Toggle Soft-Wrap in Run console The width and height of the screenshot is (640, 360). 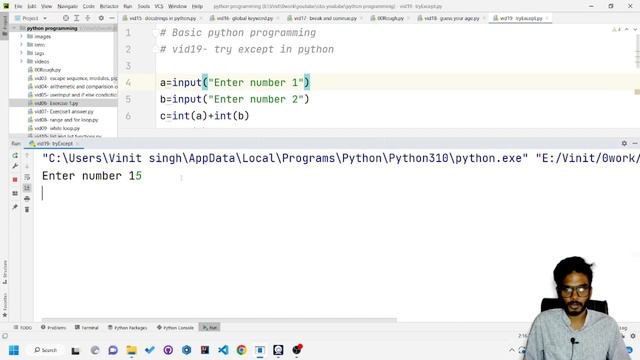click(27, 177)
